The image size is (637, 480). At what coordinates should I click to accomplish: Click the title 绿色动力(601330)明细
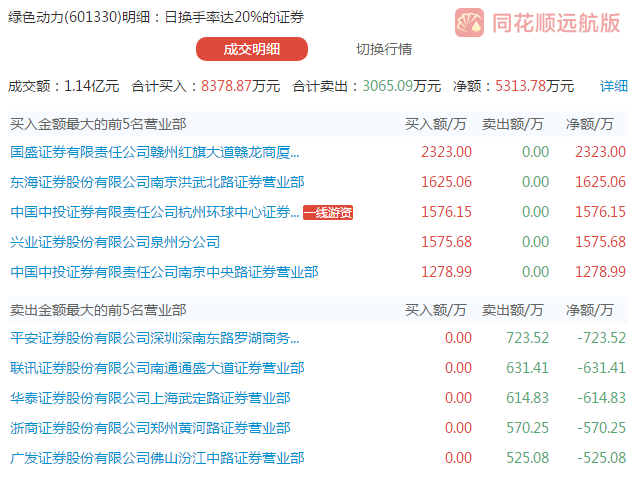pos(79,17)
